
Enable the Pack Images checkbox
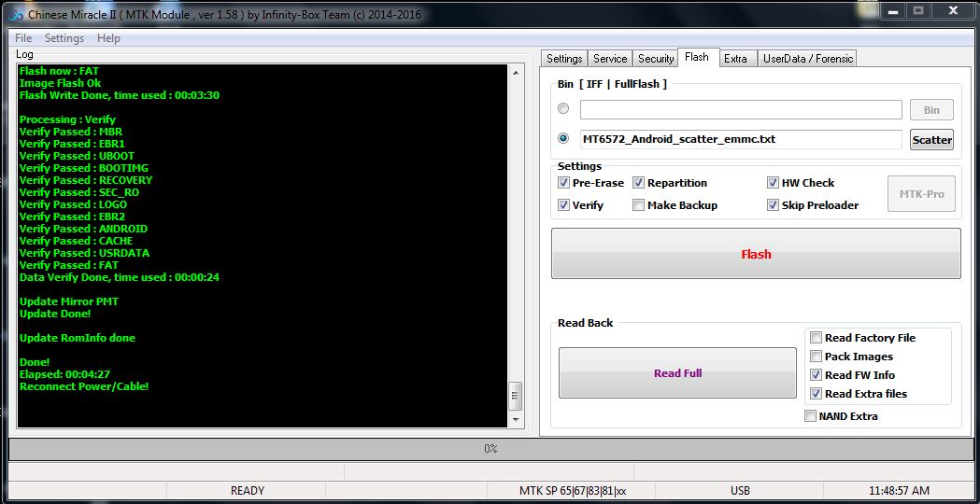(816, 357)
